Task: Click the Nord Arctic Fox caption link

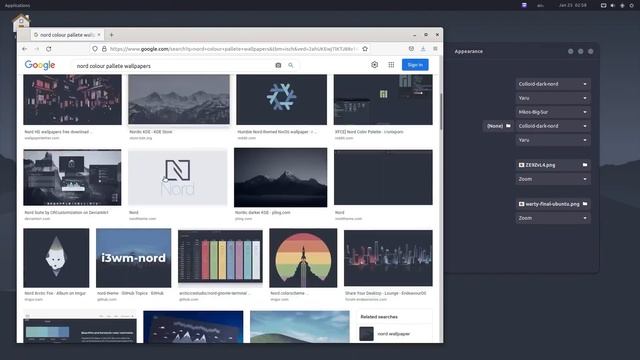Action: click(55, 293)
